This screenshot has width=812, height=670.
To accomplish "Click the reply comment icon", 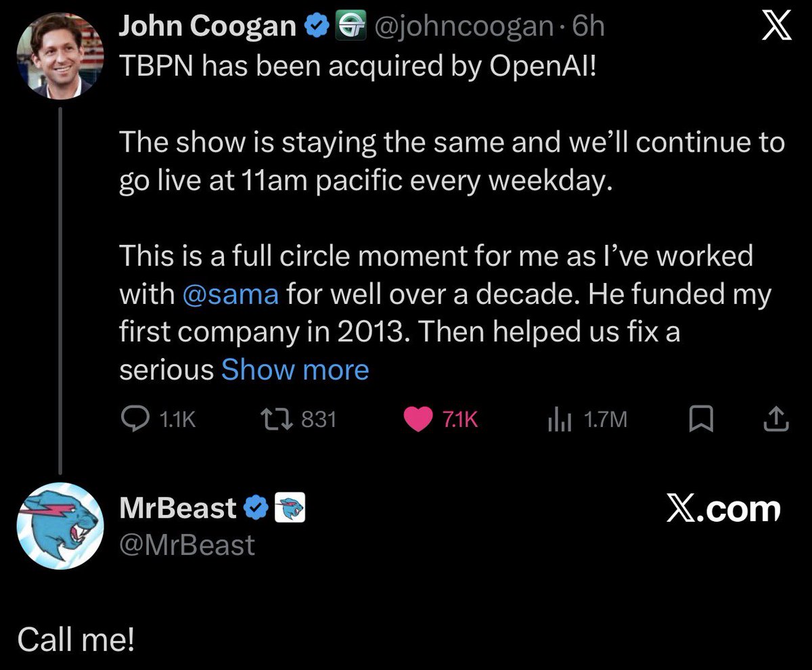I will click(133, 420).
